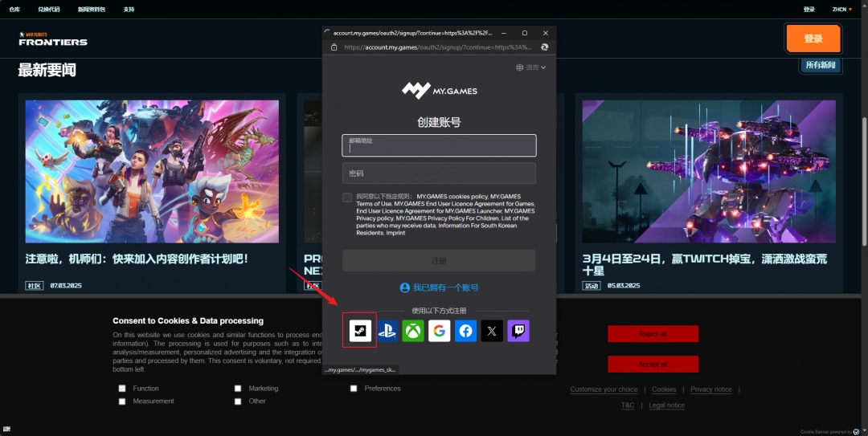Open the Customize your choice link

click(x=604, y=389)
